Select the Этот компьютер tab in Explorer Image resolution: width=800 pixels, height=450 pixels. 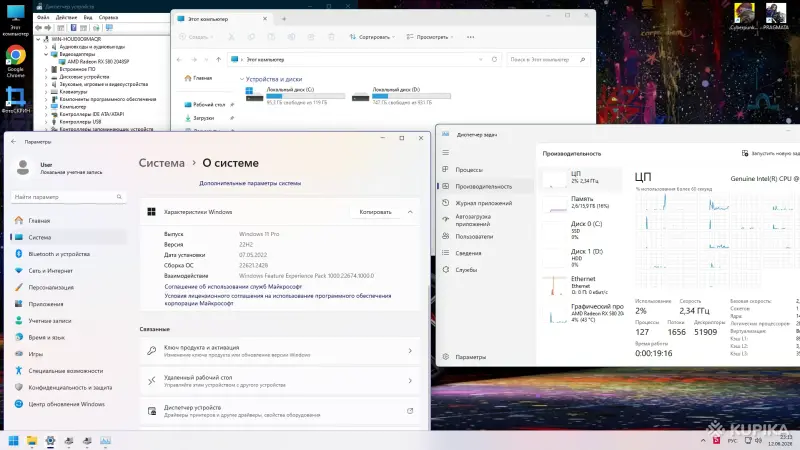(221, 19)
